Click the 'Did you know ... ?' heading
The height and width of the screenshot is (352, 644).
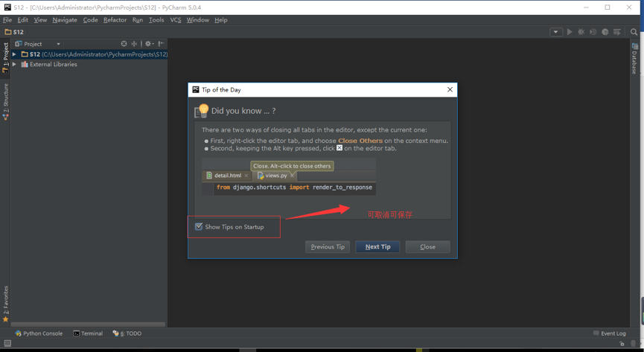click(x=243, y=111)
